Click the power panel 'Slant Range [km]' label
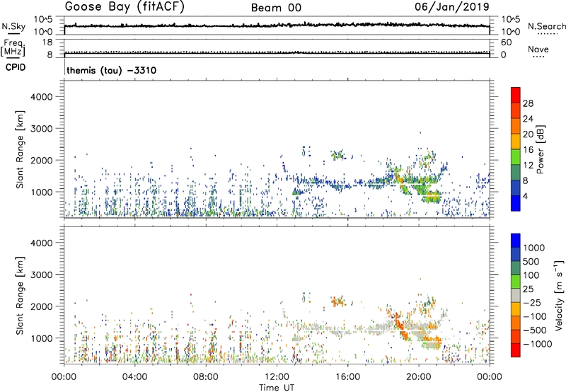 tap(20, 149)
